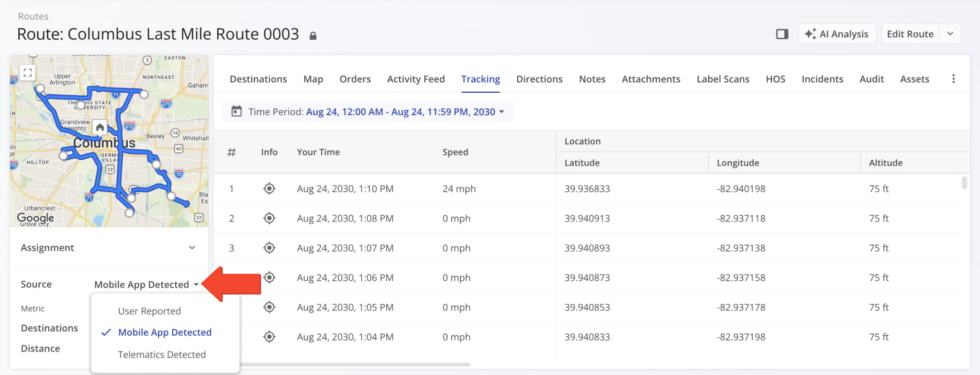Select the Tracking tab
Viewport: 980px width, 375px height.
tap(480, 79)
